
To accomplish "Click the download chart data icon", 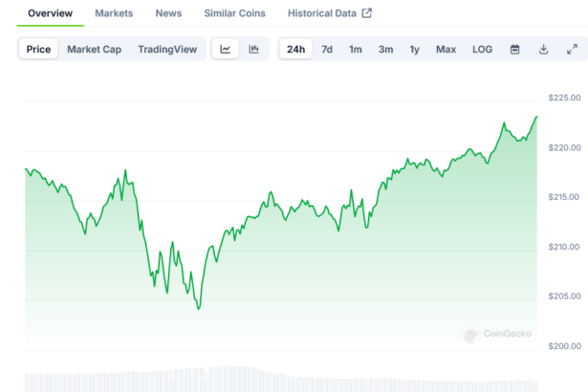I will 543,49.
